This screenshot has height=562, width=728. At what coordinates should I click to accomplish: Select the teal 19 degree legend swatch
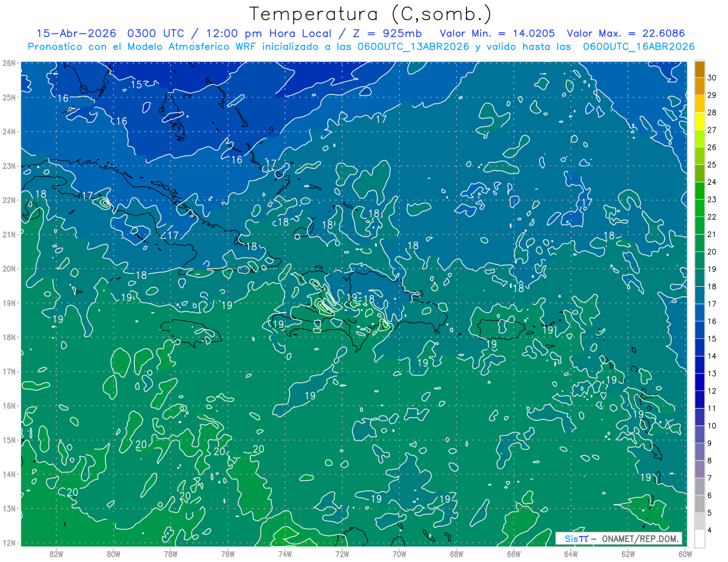coord(699,260)
